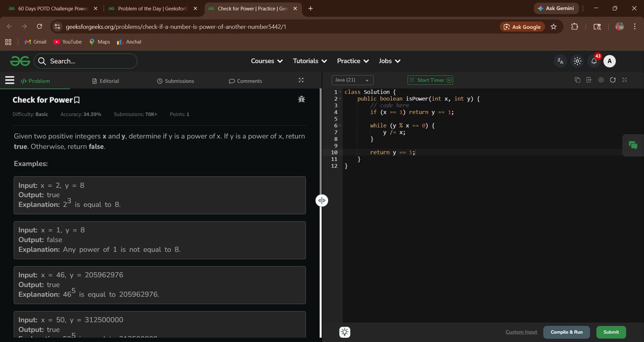Open the language translate icon in header
Viewport: 644px width, 342px height.
[560, 61]
